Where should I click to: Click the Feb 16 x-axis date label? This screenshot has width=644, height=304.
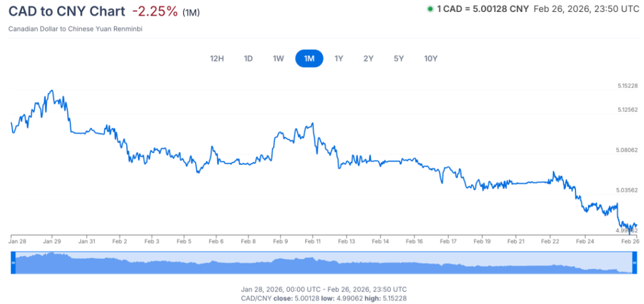click(x=415, y=241)
